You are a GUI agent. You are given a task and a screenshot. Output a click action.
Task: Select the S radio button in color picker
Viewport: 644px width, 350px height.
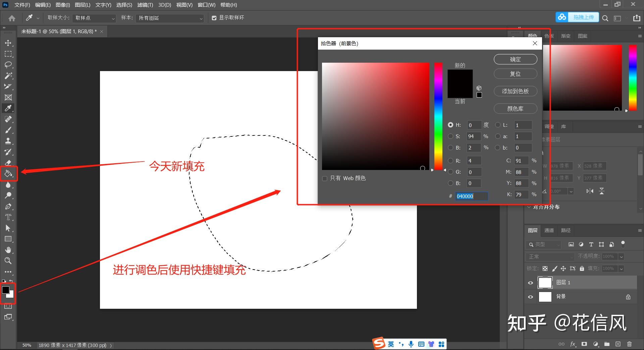pyautogui.click(x=450, y=136)
